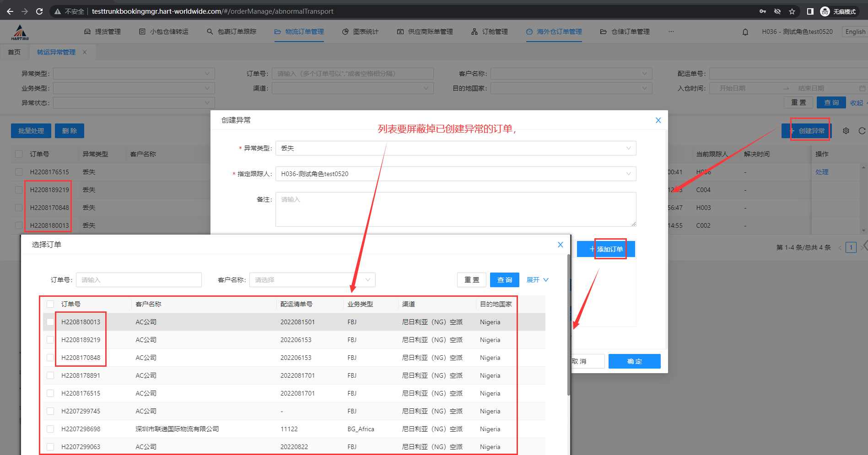Open the 物流订单管理 menu
The height and width of the screenshot is (455, 868).
[299, 32]
